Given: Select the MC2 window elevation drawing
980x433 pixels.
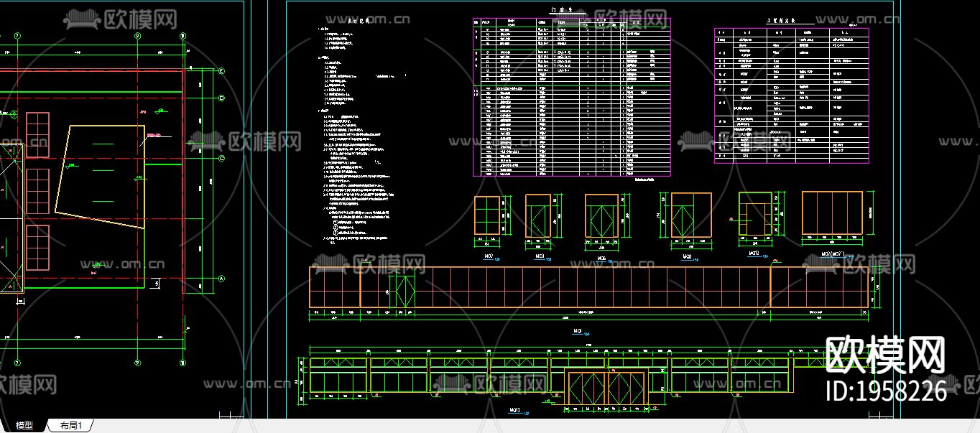Looking at the screenshot, I should (x=488, y=215).
